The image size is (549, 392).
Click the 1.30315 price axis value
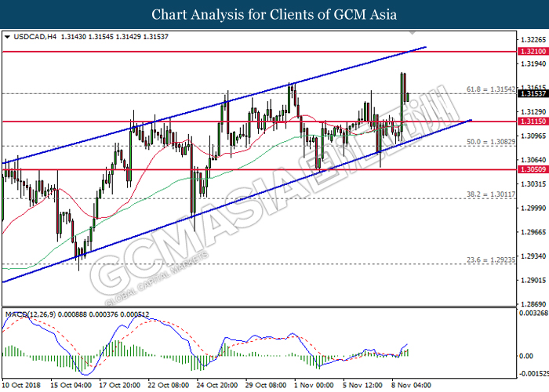tap(533, 183)
